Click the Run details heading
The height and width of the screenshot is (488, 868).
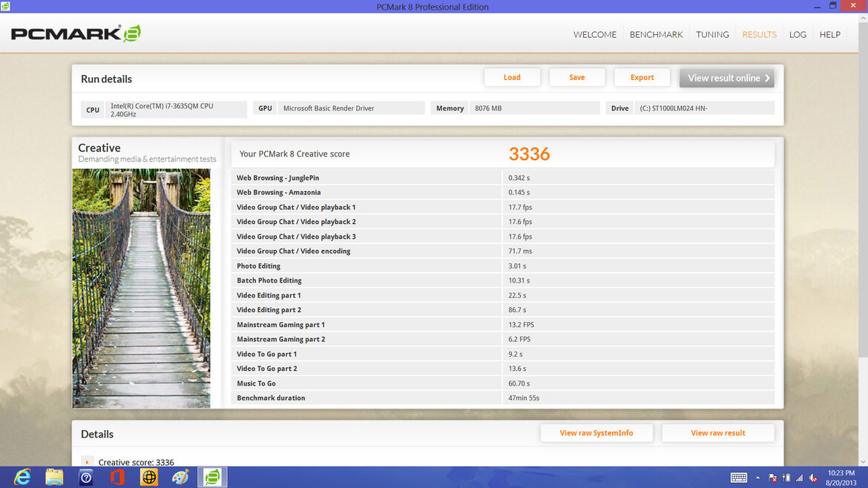pyautogui.click(x=106, y=79)
